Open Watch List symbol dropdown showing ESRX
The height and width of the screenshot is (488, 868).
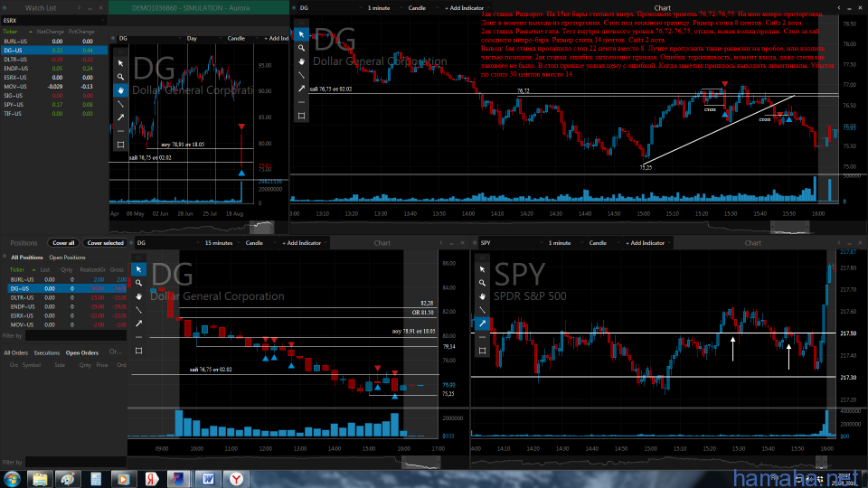[x=53, y=21]
